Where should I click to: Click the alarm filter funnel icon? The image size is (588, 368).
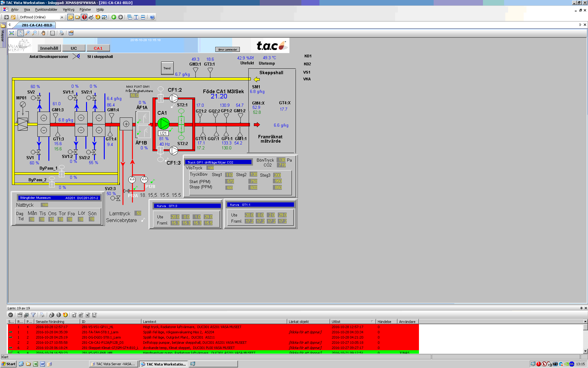33,315
